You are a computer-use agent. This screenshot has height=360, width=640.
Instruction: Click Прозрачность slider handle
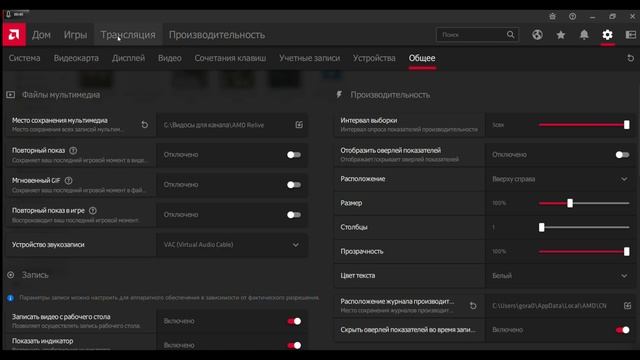coord(627,251)
